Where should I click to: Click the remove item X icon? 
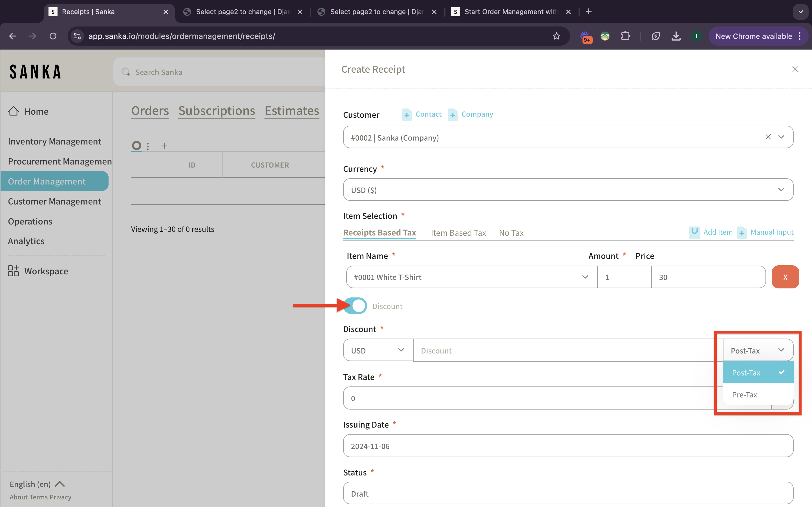(x=786, y=277)
